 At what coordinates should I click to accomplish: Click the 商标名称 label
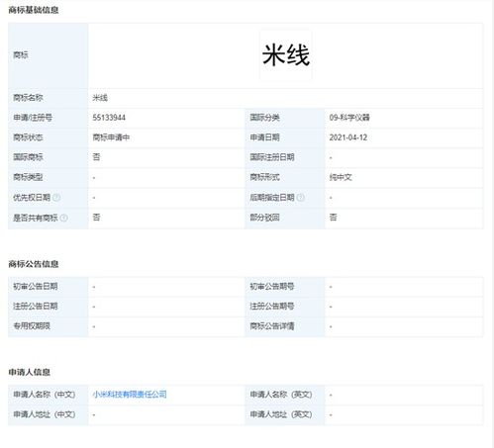[x=28, y=98]
